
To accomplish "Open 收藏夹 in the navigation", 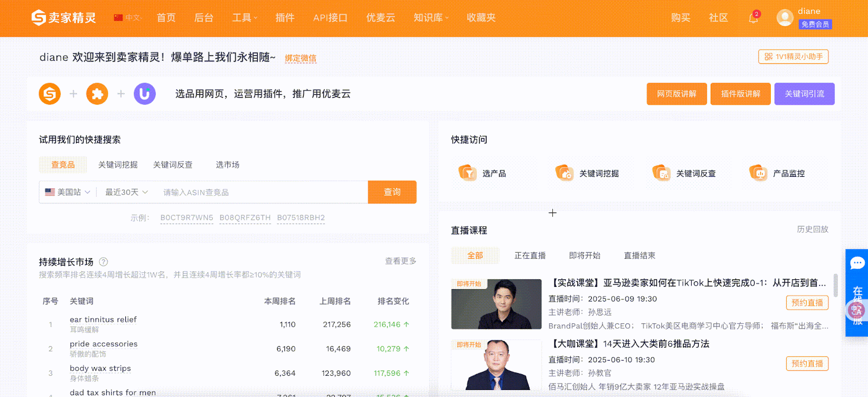I will point(481,18).
